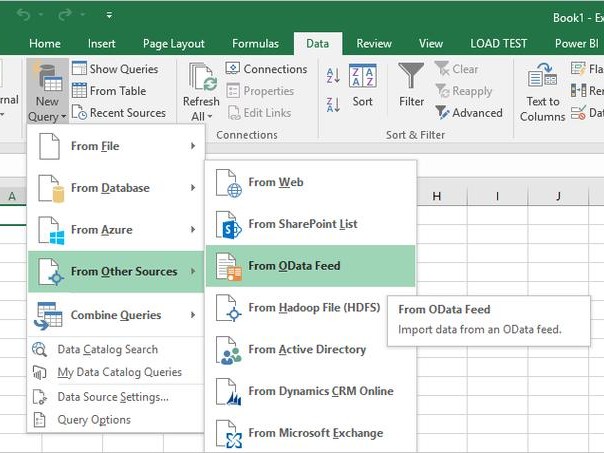Click the Refresh All icon
The width and height of the screenshot is (604, 453).
(x=203, y=77)
